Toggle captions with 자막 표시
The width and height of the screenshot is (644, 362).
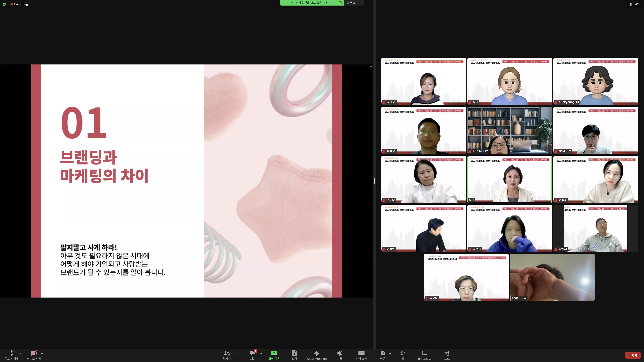361,353
